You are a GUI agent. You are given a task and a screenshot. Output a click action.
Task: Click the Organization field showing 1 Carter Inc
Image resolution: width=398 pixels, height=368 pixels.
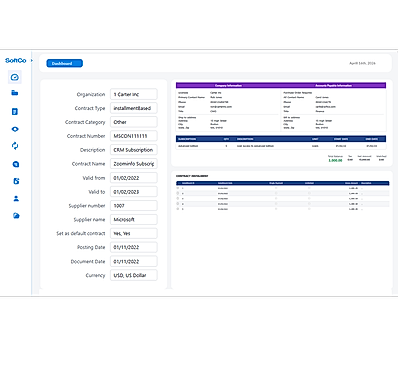coord(134,94)
